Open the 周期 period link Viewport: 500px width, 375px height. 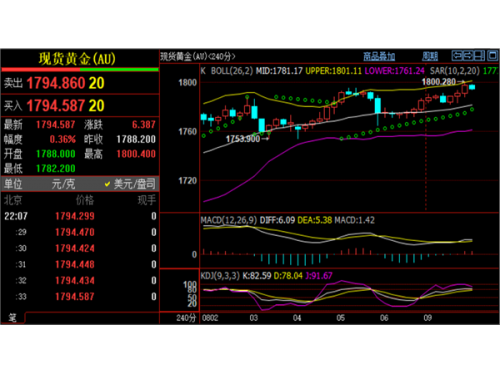tap(430, 56)
